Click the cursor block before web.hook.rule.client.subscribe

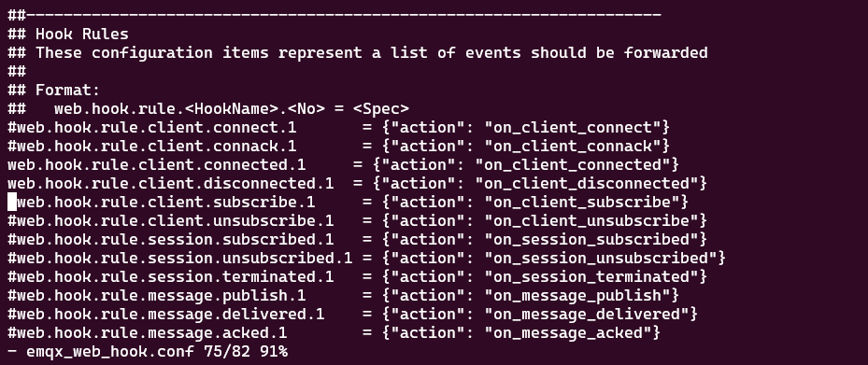[12, 203]
